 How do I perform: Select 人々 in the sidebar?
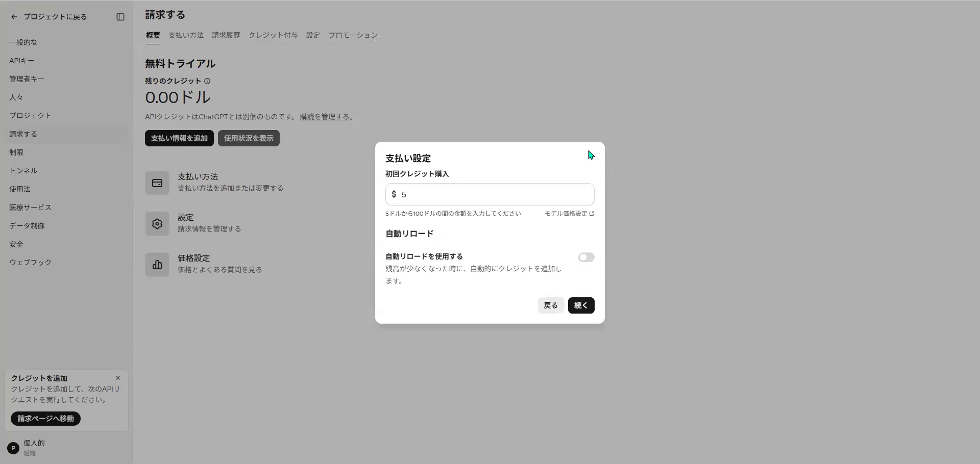pyautogui.click(x=16, y=97)
